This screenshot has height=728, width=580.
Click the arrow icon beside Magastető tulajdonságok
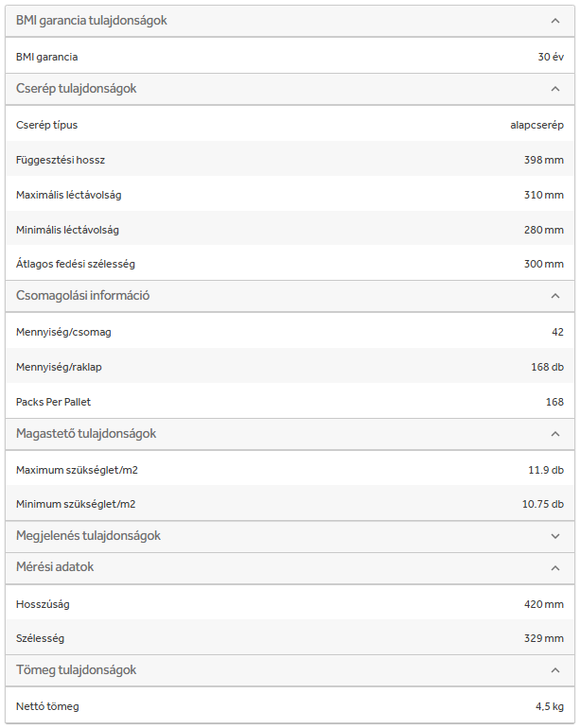554,434
